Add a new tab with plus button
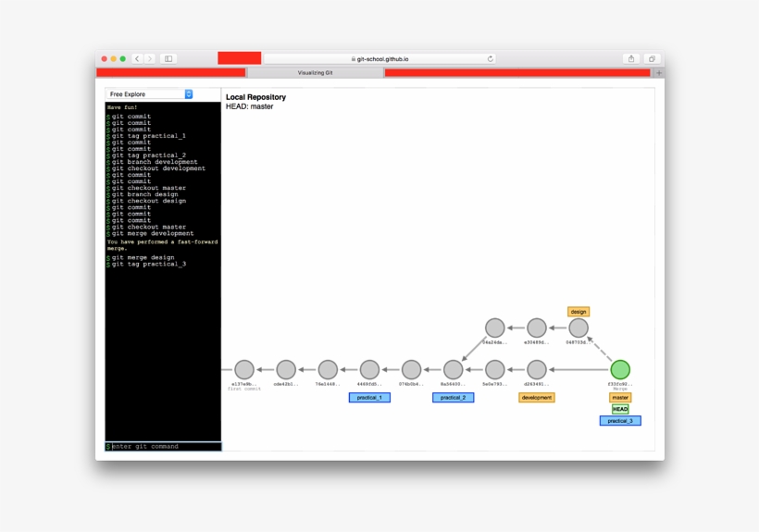Image resolution: width=759 pixels, height=532 pixels. tap(659, 72)
